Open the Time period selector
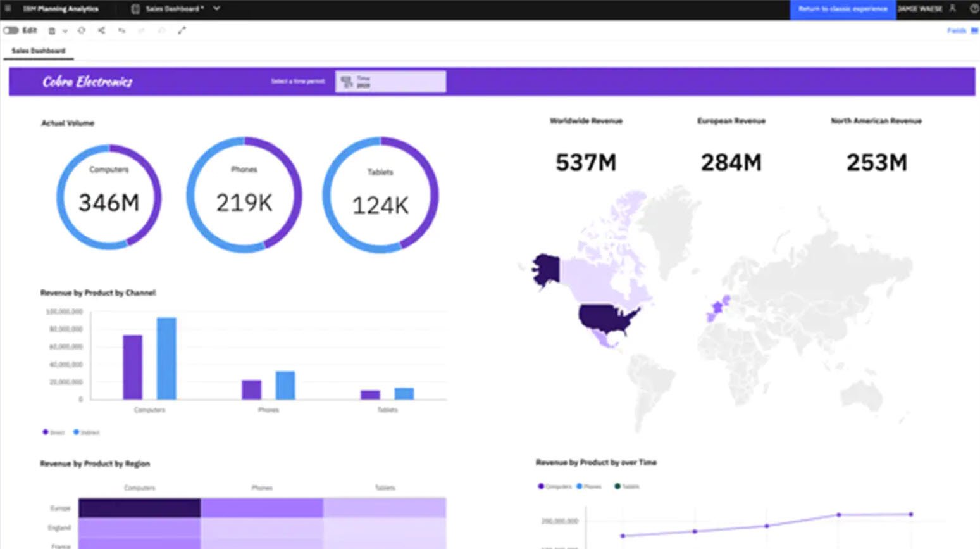 (x=390, y=82)
